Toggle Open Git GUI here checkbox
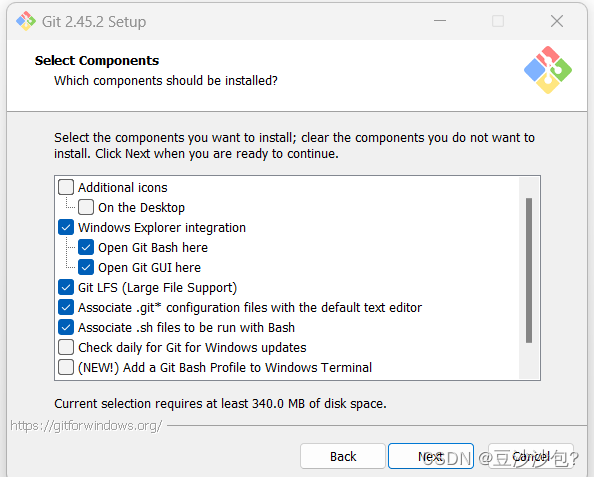 86,267
